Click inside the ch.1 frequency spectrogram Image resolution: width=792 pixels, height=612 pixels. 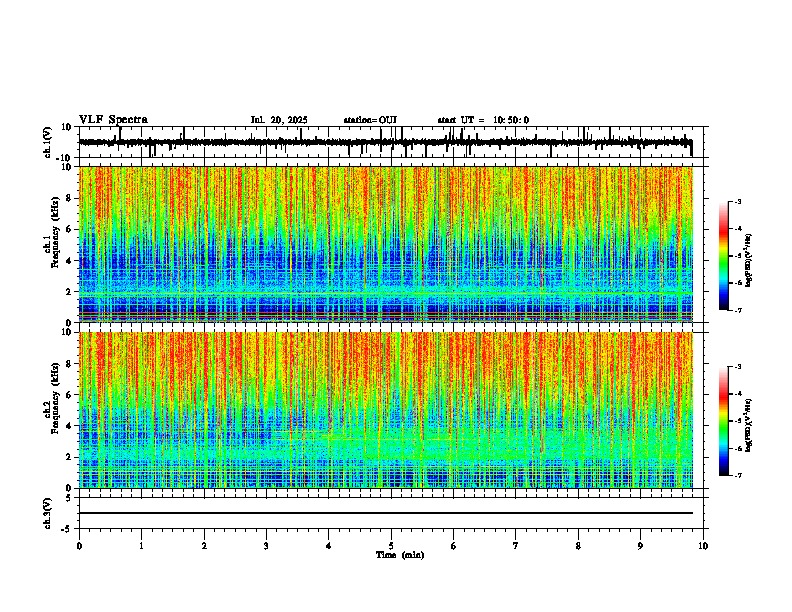(386, 244)
